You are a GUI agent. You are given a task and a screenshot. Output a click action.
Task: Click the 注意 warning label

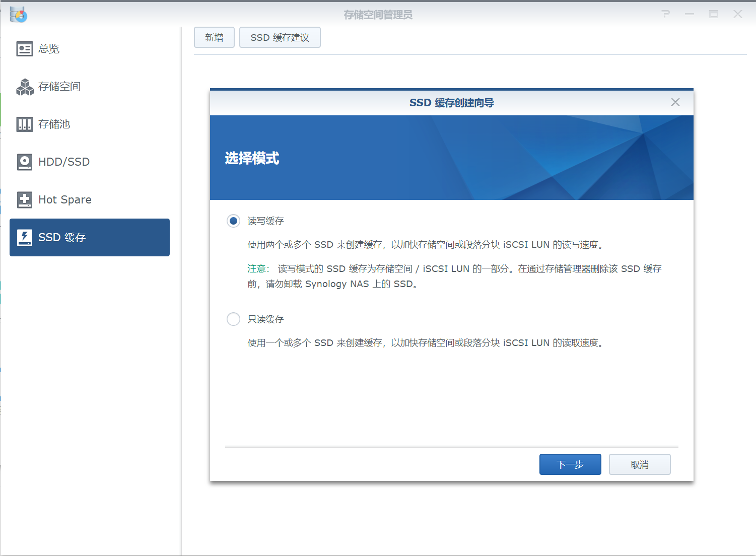point(258,269)
